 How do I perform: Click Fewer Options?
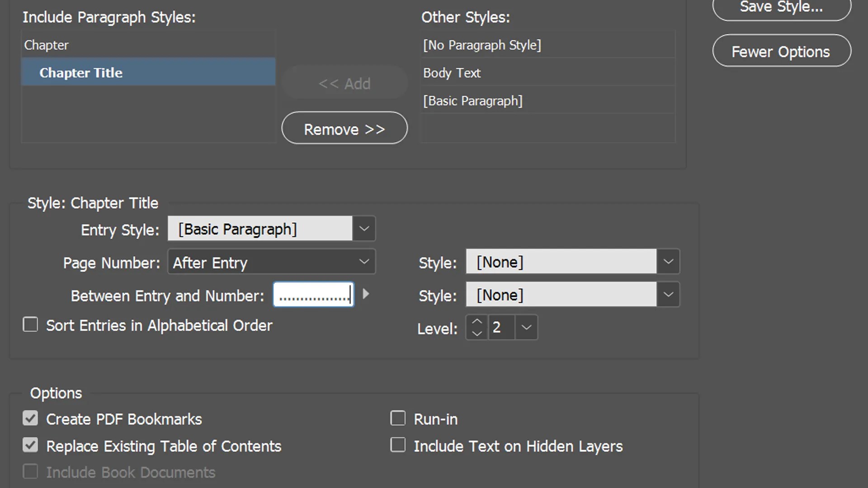point(781,51)
